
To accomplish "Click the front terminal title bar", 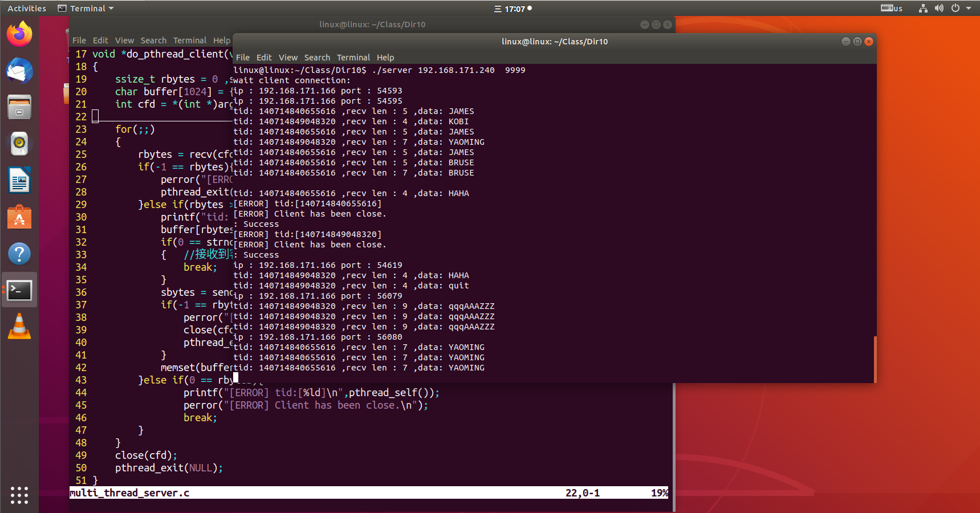I will (x=555, y=42).
